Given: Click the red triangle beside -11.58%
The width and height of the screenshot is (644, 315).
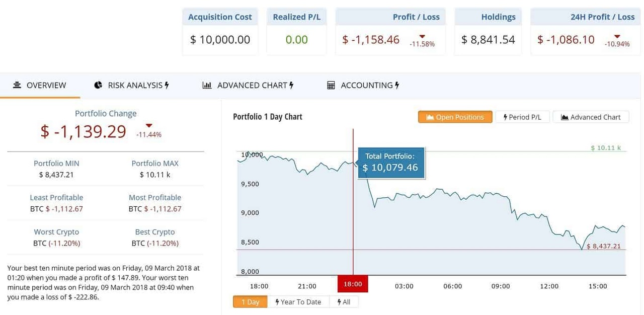Looking at the screenshot, I should (422, 36).
